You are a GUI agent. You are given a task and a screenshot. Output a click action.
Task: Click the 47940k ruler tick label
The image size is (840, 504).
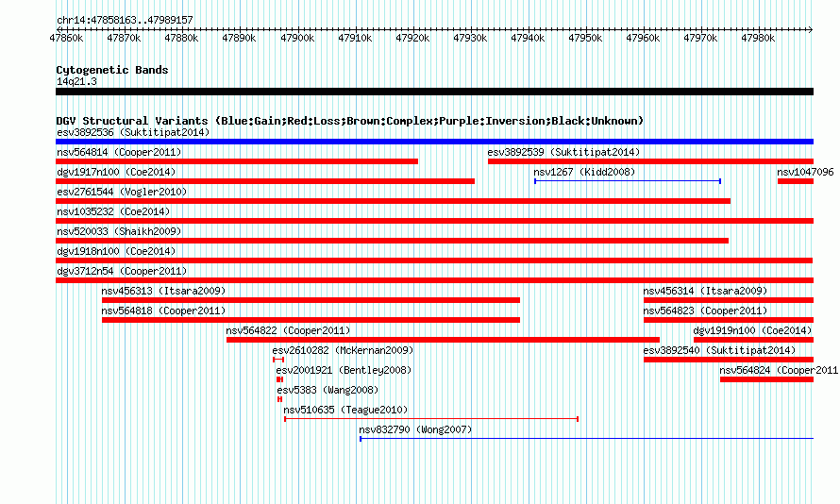[x=528, y=39]
